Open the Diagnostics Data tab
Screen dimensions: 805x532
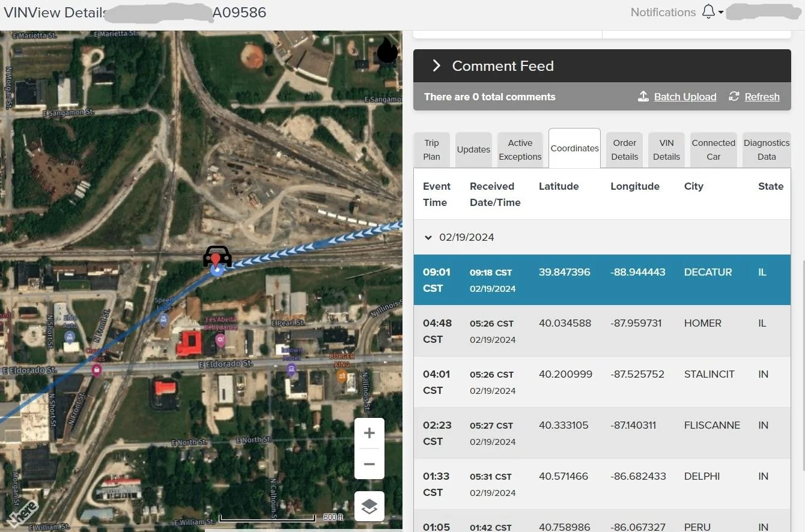point(767,150)
